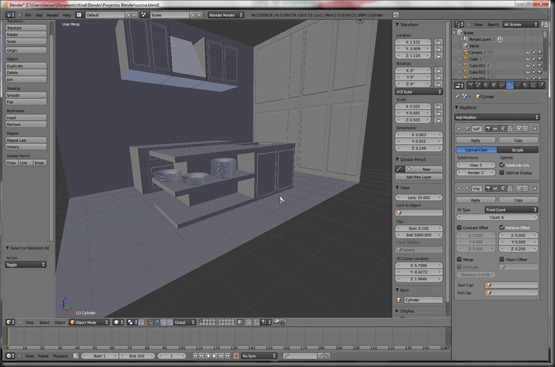Toggle visibility eye for Cube.001 in outliner
The width and height of the screenshot is (555, 367).
(x=527, y=65)
